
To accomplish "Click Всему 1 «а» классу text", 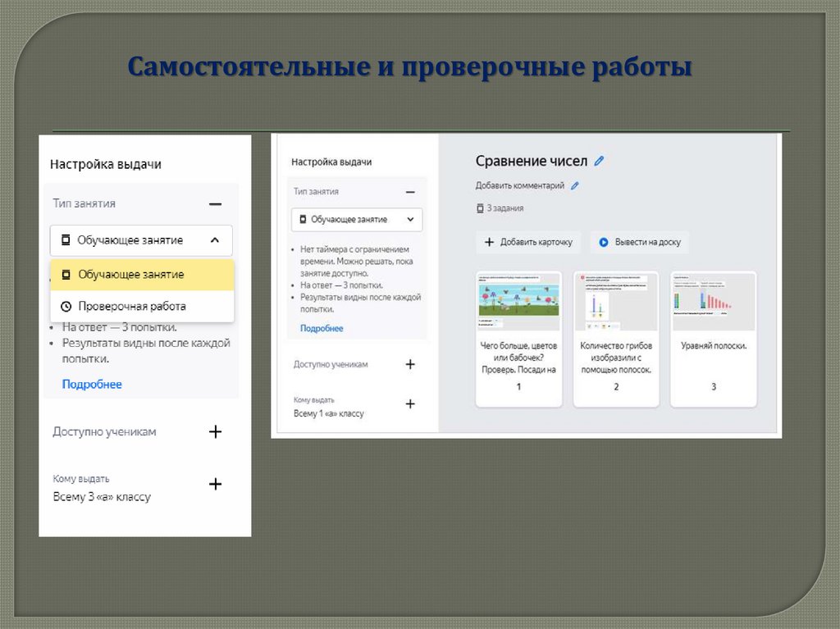I will point(328,413).
